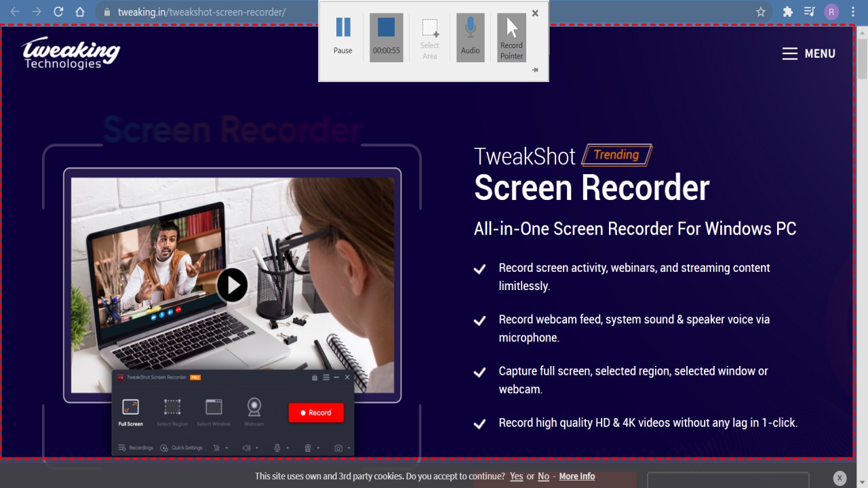The image size is (868, 488).
Task: Accept cookies with Yes
Action: [516, 476]
